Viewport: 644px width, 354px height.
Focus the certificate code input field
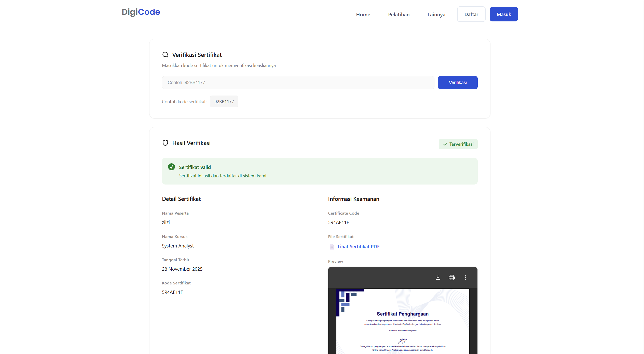click(x=298, y=83)
